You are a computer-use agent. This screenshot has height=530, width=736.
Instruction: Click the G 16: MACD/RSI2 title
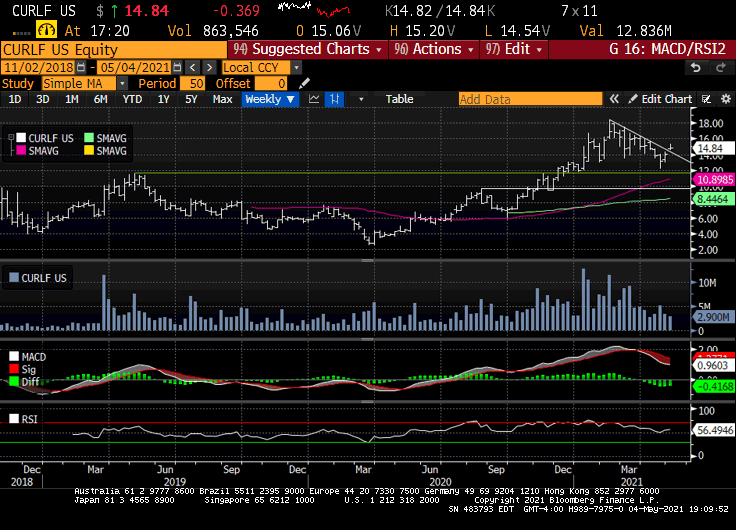667,49
